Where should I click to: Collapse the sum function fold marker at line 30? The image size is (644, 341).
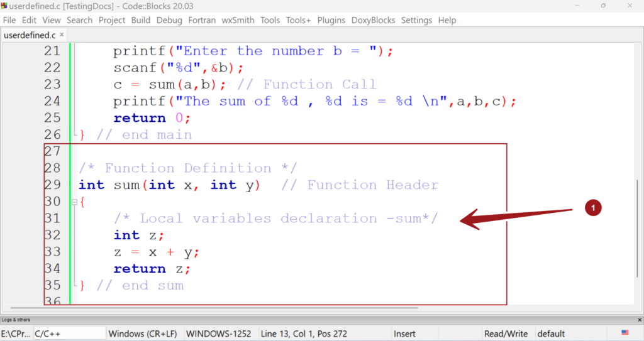point(74,202)
